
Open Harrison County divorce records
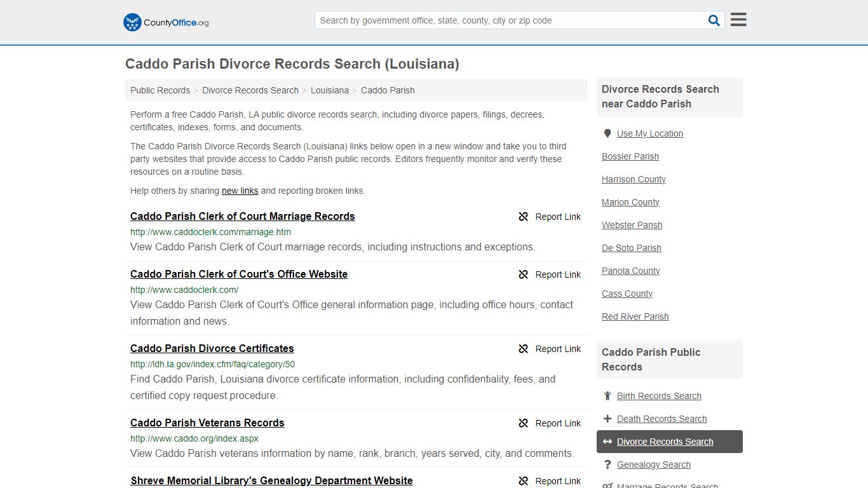point(634,179)
